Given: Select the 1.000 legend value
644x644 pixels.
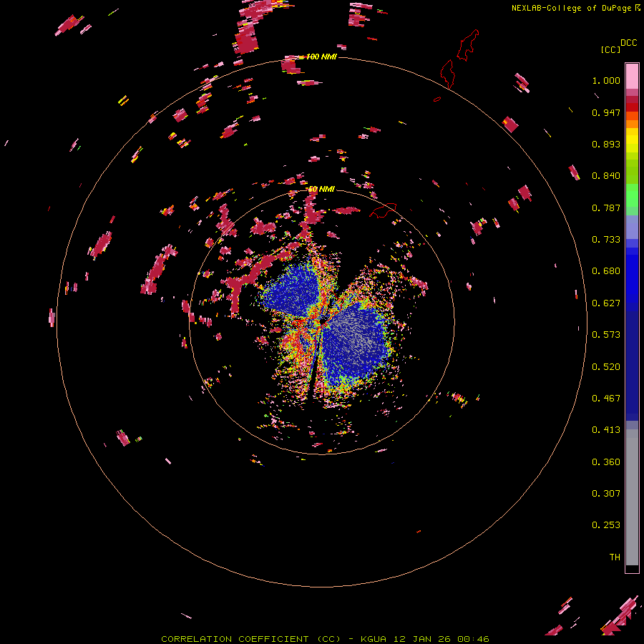Looking at the screenshot, I should click(606, 81).
